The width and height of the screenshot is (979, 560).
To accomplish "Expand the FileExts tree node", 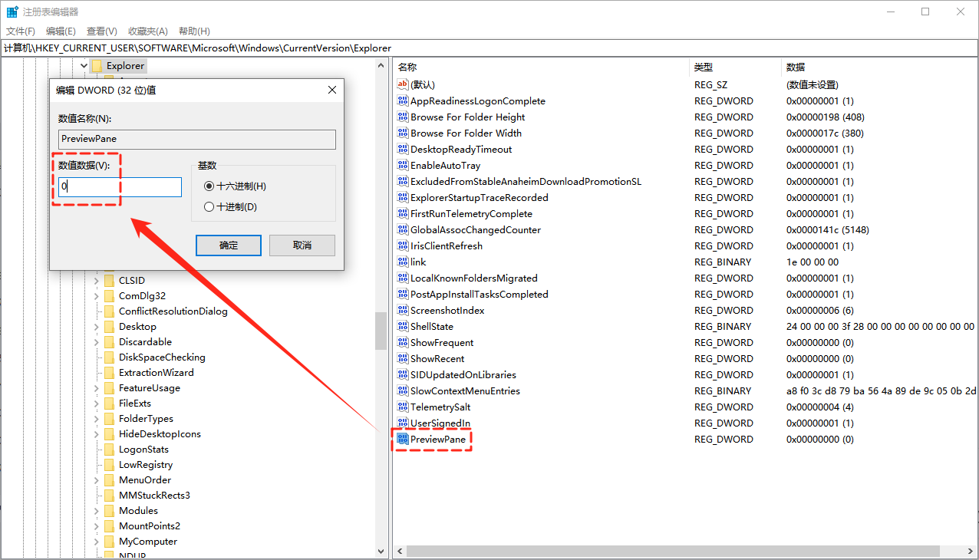I will click(97, 404).
